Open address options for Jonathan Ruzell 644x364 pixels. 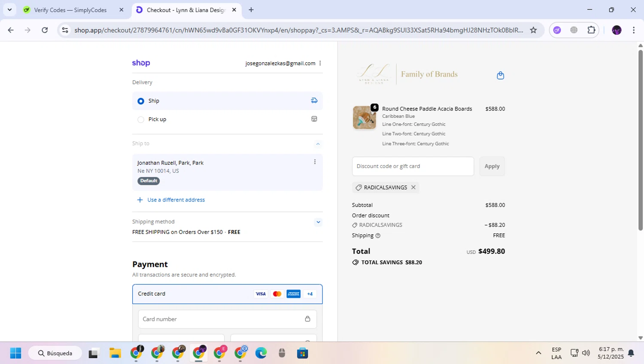coord(315,162)
